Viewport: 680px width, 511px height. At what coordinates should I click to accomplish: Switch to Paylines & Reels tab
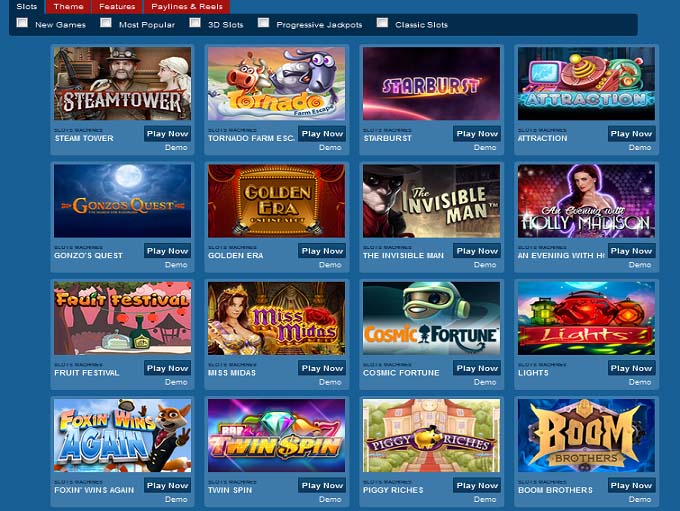(187, 7)
